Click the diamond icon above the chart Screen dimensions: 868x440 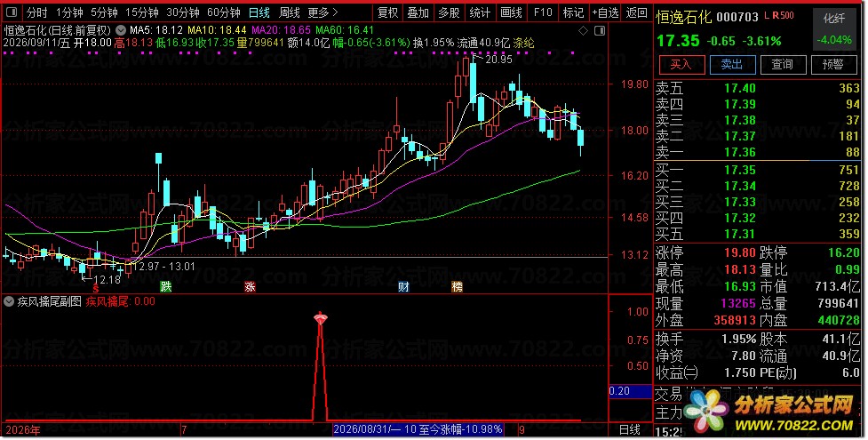(x=583, y=31)
